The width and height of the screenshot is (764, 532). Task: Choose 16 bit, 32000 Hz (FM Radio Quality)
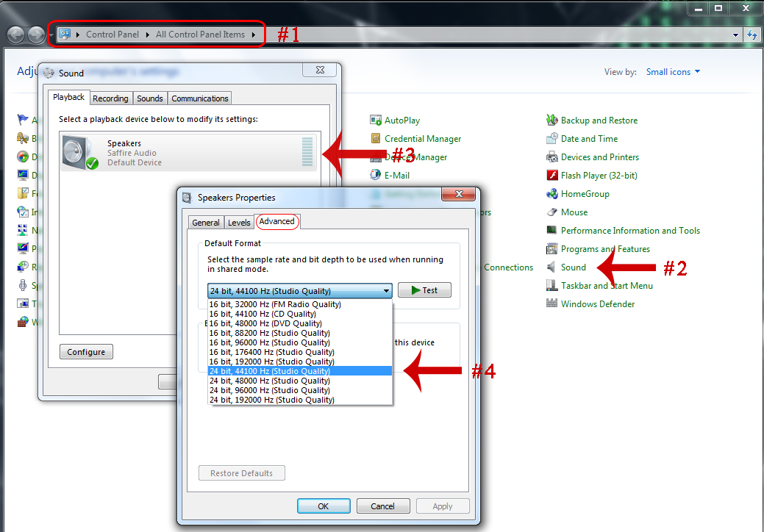300,304
